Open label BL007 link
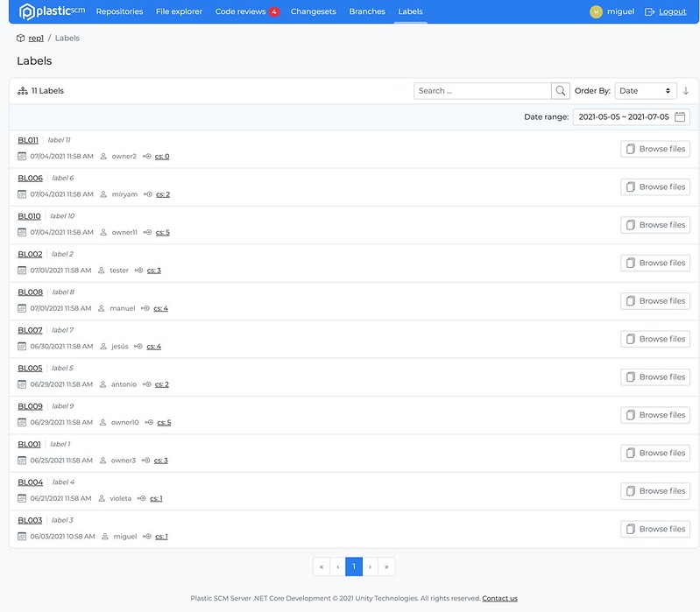Screen dimensions: 700x612 (x=30, y=330)
